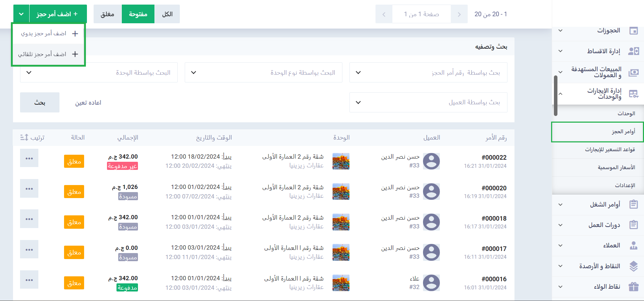Click the Installments Management (إدارة الاقساط) icon
This screenshot has height=301, width=644.
[x=633, y=51]
